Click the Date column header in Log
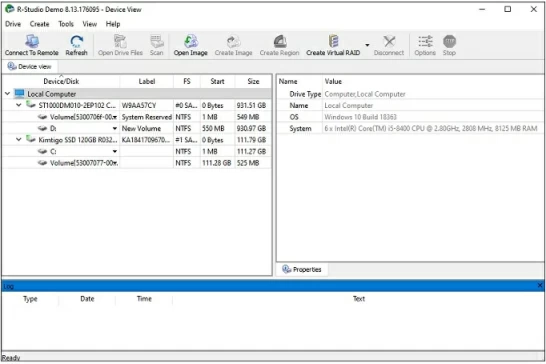Viewport: 546px width, 364px height. pos(87,299)
